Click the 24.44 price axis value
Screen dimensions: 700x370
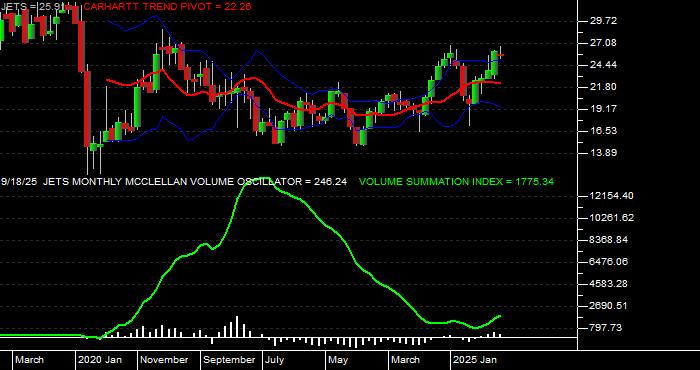click(603, 65)
